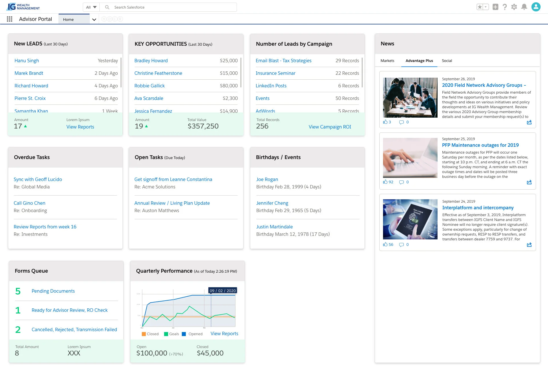Switch to the Social news tab

447,61
